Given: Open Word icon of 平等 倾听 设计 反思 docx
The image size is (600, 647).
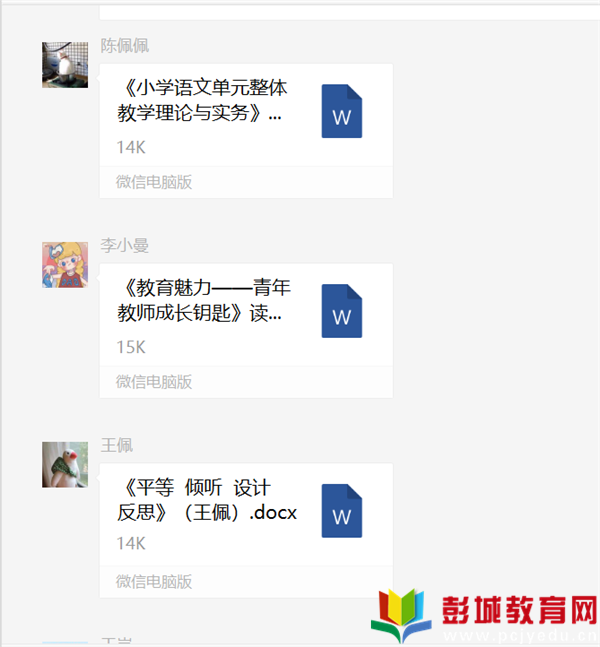Looking at the screenshot, I should tap(342, 510).
